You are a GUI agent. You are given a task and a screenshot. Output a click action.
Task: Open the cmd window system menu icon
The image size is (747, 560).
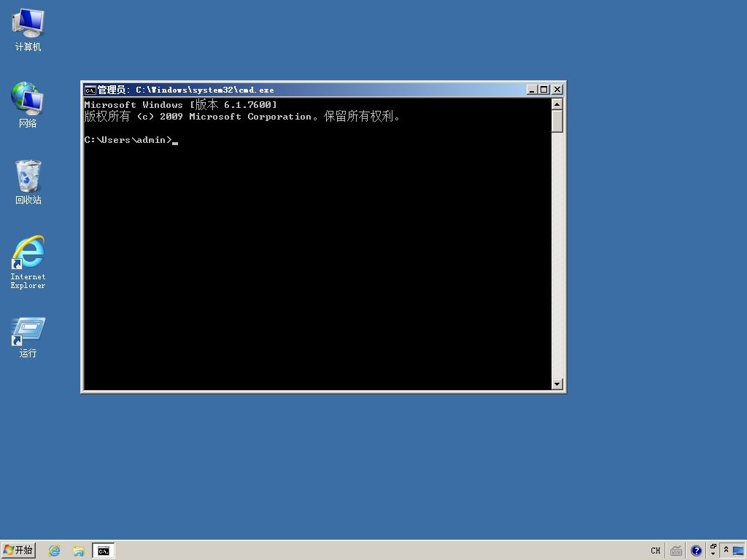(90, 90)
